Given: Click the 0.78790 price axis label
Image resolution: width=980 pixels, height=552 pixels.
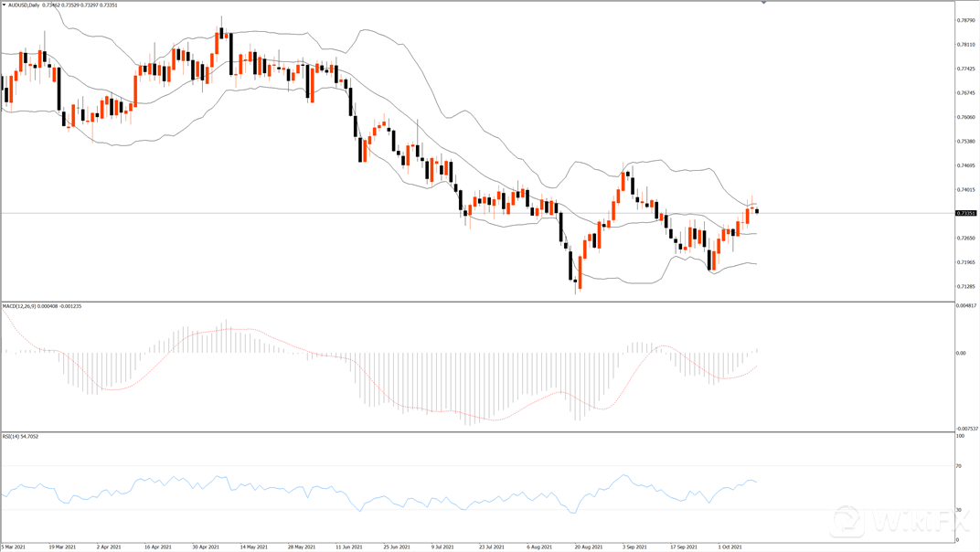Looking at the screenshot, I should tap(964, 20).
